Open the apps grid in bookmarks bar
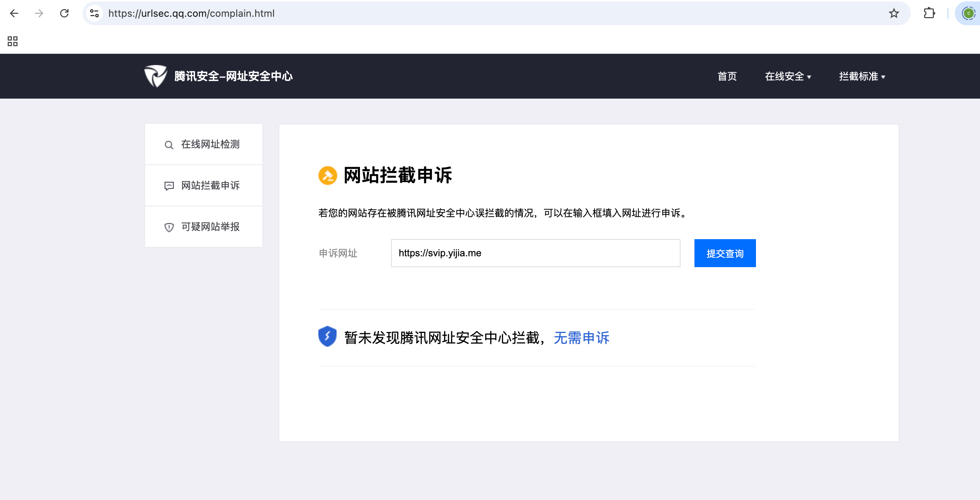Image resolution: width=980 pixels, height=500 pixels. click(x=13, y=41)
